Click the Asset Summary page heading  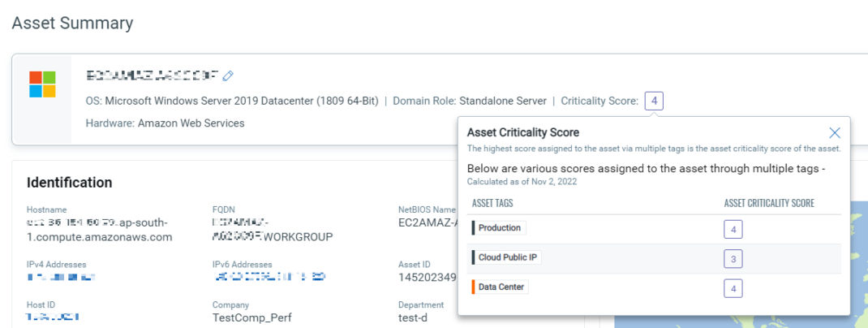click(72, 23)
